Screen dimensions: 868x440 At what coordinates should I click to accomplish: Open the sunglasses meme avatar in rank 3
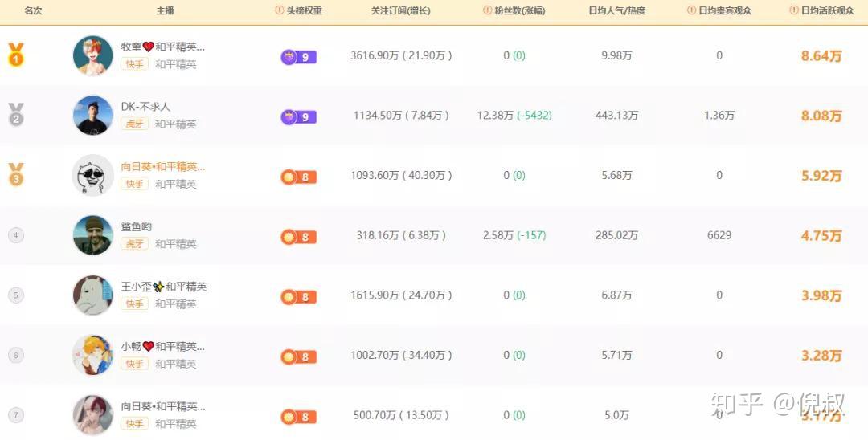coord(93,175)
